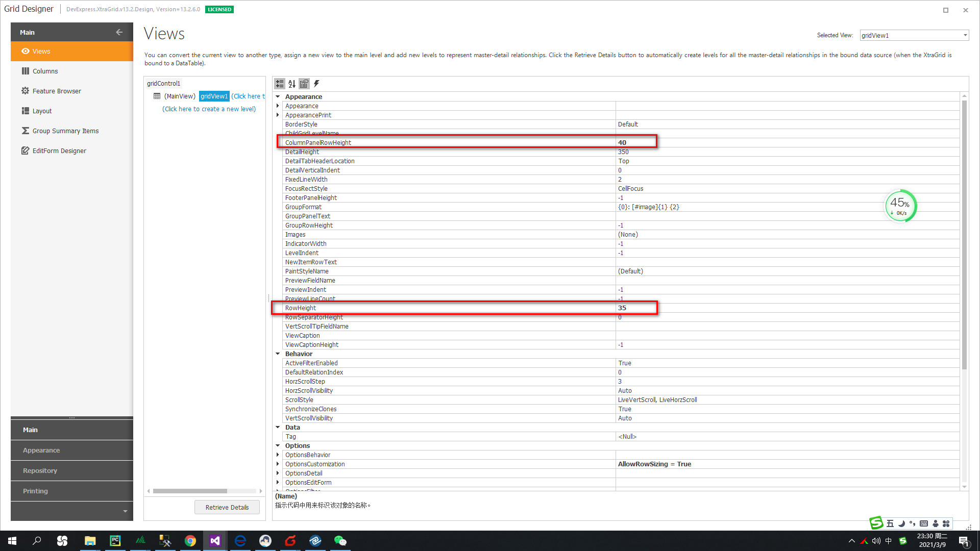The height and width of the screenshot is (551, 980).
Task: Collapse the Appearance category header
Action: pos(278,96)
